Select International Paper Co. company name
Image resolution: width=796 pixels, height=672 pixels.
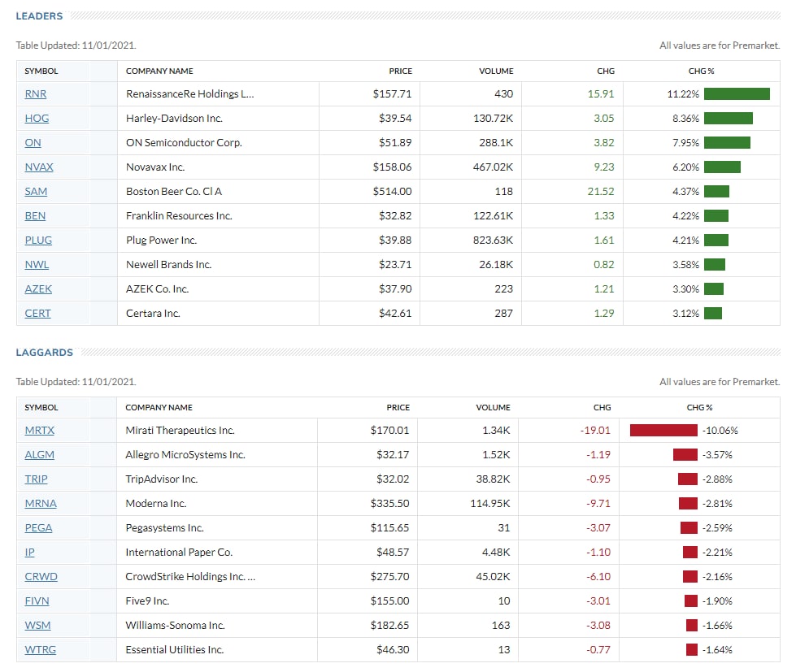(x=179, y=552)
